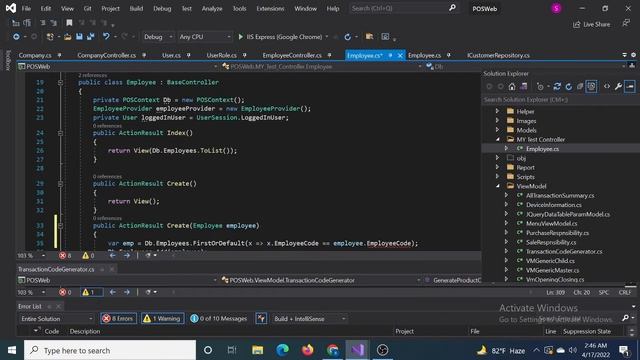
Task: Expand the Models folder
Action: [497, 130]
